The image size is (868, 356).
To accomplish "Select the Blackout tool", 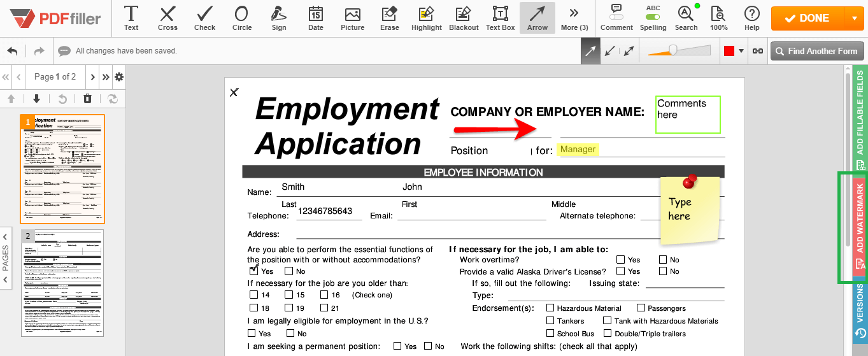I will [x=464, y=18].
